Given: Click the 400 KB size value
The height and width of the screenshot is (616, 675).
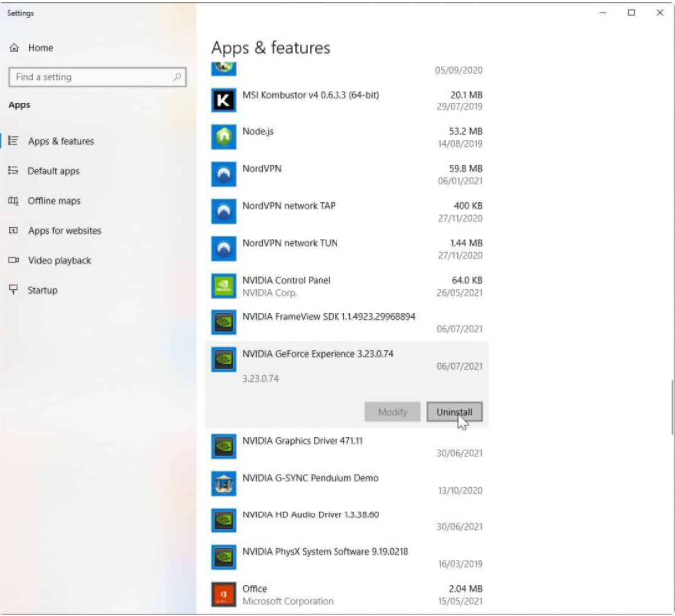Looking at the screenshot, I should coord(468,206).
